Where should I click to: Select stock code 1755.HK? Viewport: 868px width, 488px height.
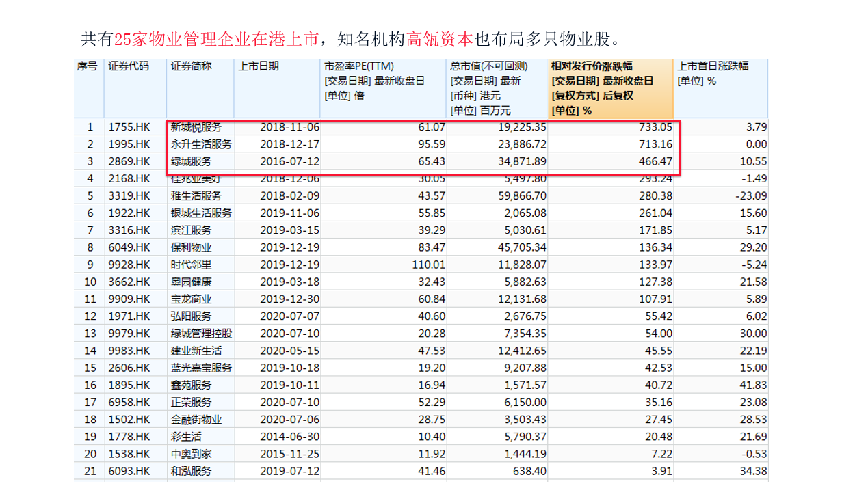coord(129,127)
